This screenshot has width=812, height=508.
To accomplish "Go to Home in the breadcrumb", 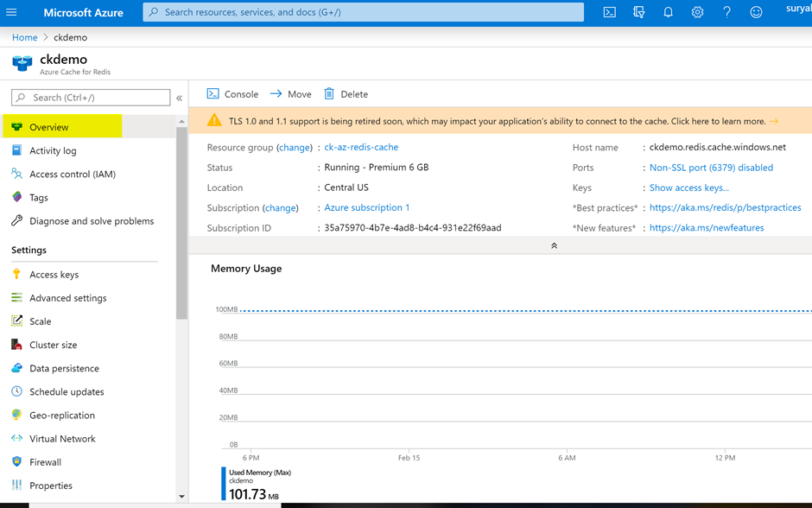I will (25, 37).
